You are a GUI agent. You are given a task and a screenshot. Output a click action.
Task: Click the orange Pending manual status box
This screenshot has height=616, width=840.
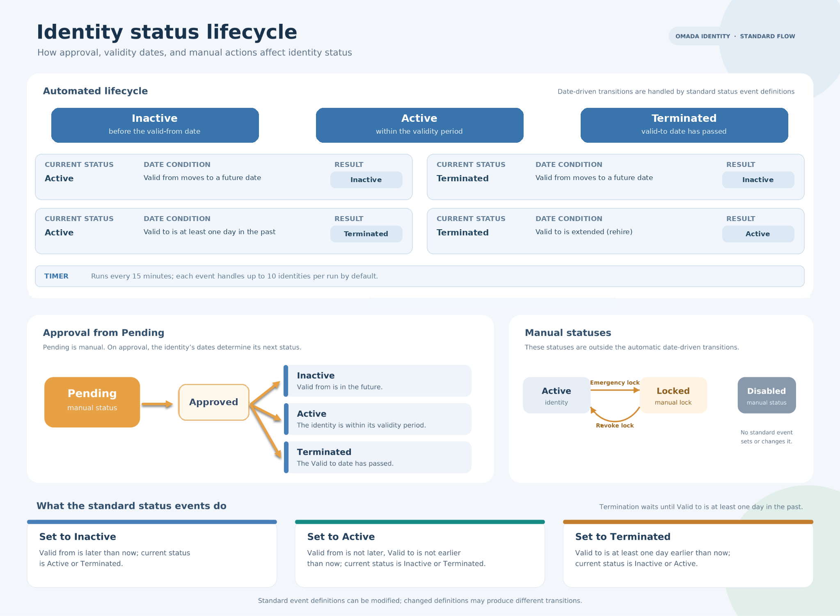[92, 402]
